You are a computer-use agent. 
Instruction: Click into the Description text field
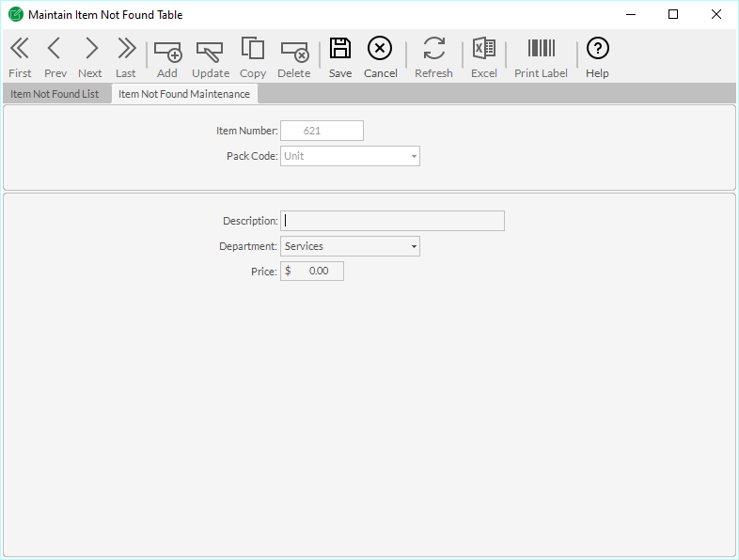[x=392, y=221]
